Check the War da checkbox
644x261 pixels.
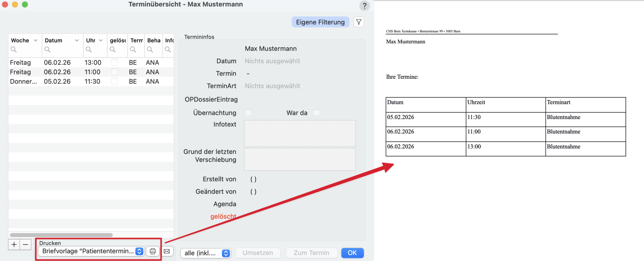[x=316, y=113]
